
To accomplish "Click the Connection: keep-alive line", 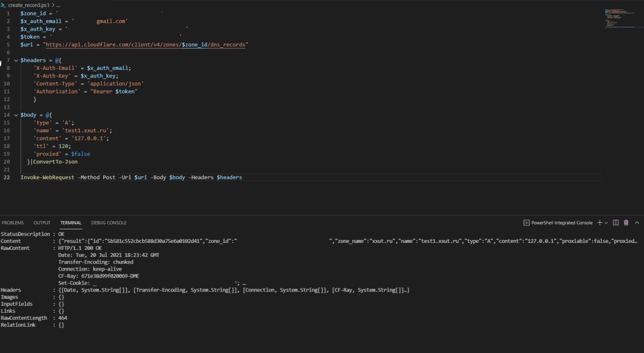I will [90, 269].
